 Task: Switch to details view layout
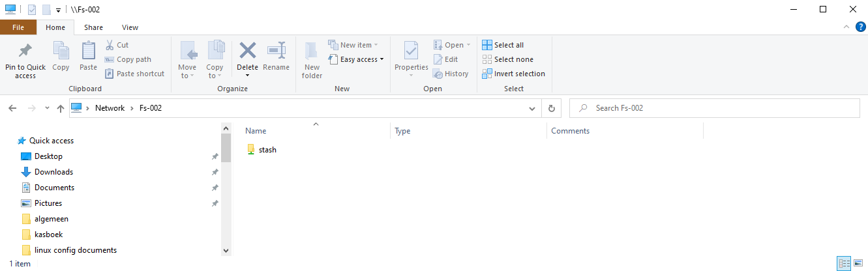[x=845, y=263]
